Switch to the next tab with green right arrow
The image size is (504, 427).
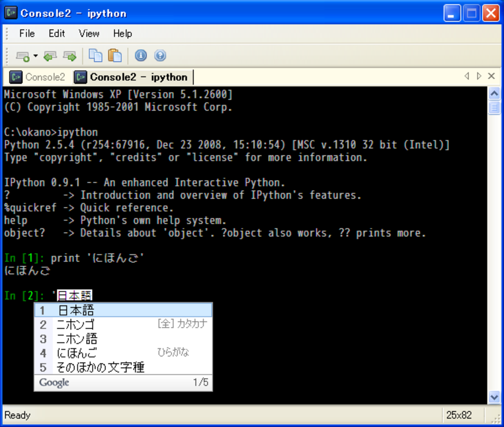pyautogui.click(x=70, y=56)
